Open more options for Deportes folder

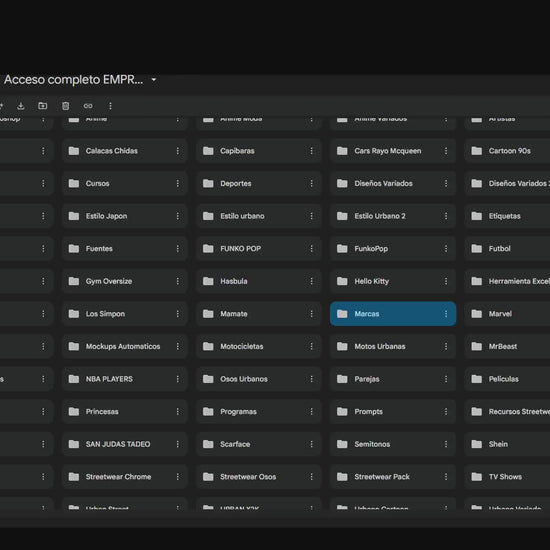point(311,183)
